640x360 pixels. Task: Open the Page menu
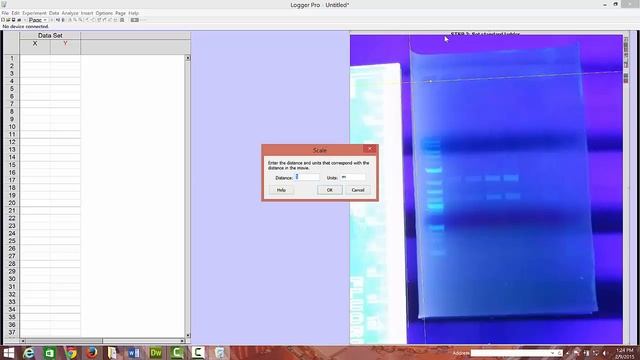click(120, 13)
